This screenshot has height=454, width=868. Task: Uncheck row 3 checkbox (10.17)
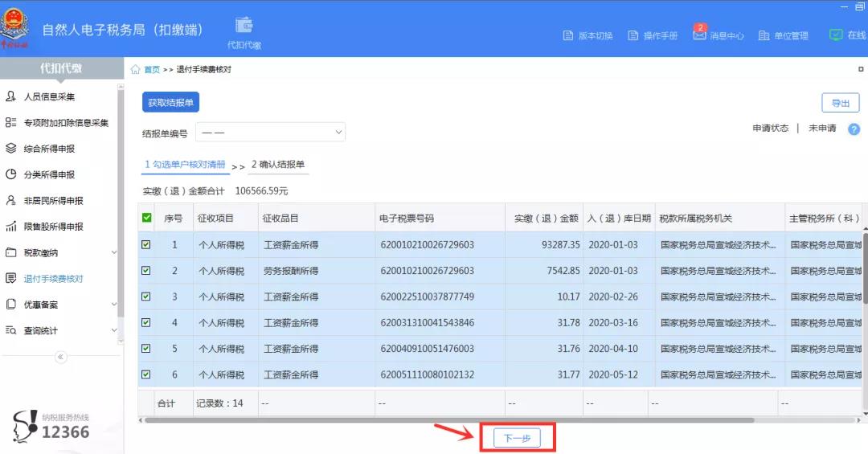click(x=146, y=297)
